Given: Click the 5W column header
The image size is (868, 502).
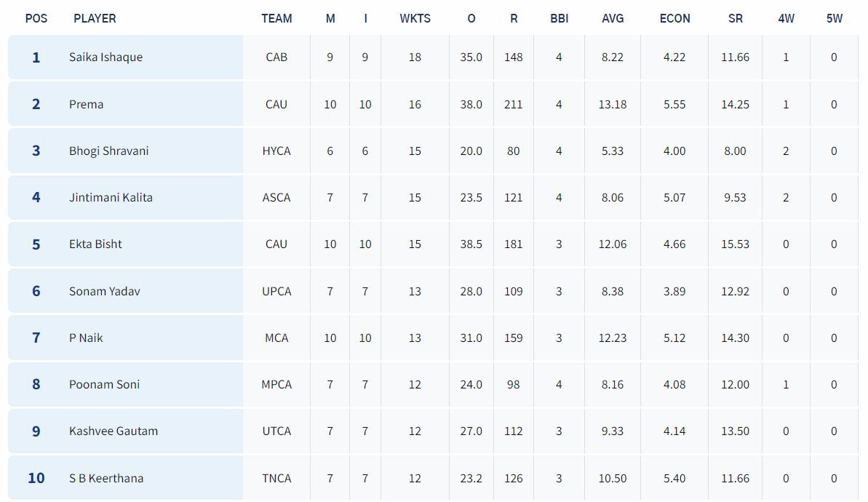Looking at the screenshot, I should [x=834, y=18].
